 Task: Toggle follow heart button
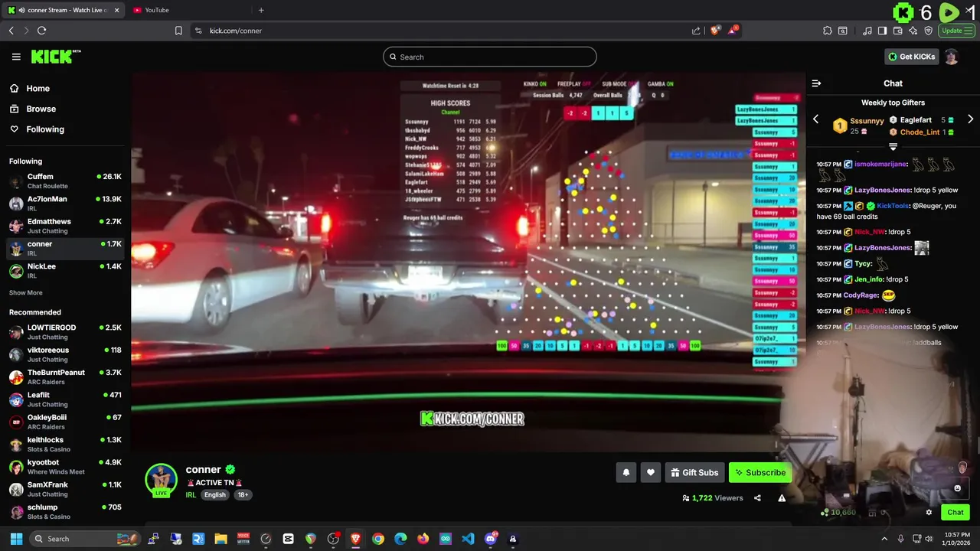650,473
